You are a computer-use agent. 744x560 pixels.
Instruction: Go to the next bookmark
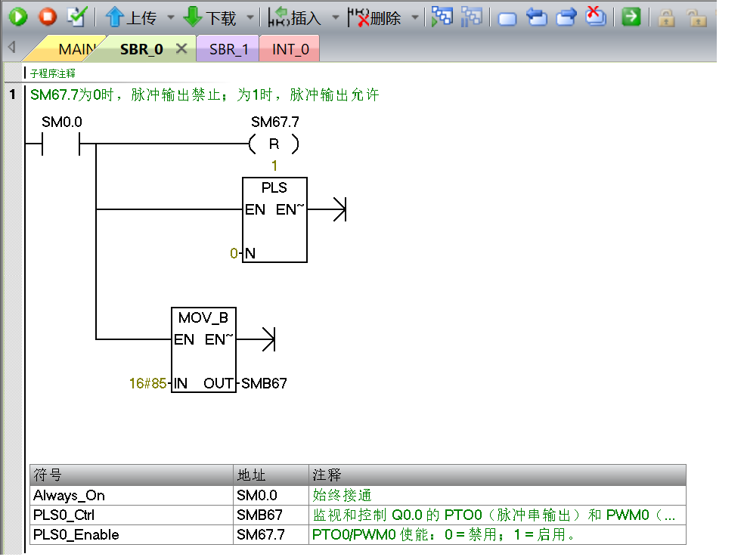[566, 17]
